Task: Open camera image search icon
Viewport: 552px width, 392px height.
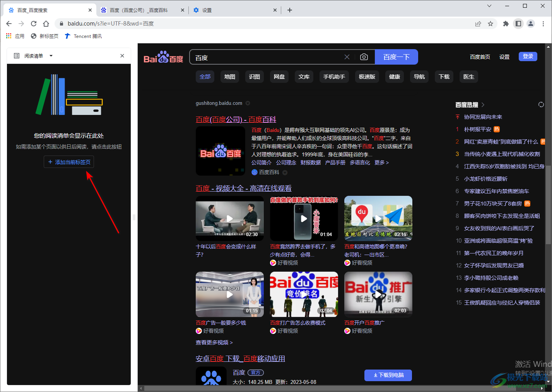Action: [x=364, y=57]
